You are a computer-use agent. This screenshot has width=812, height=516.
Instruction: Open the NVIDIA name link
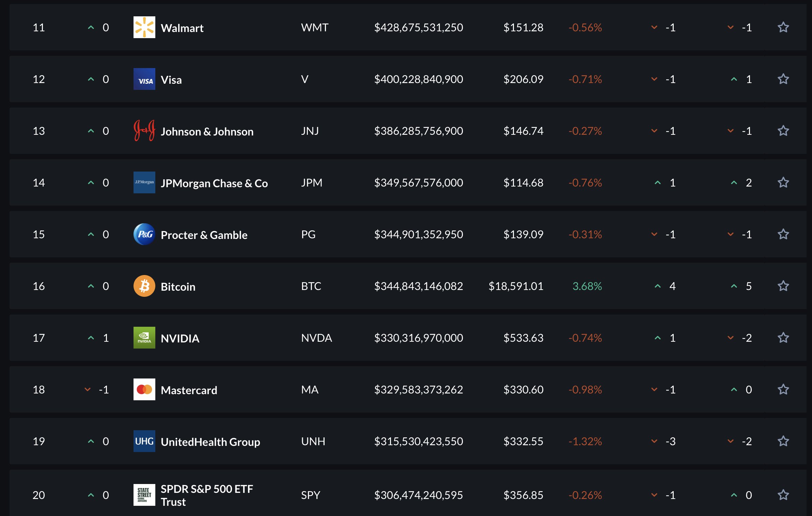[x=180, y=338]
